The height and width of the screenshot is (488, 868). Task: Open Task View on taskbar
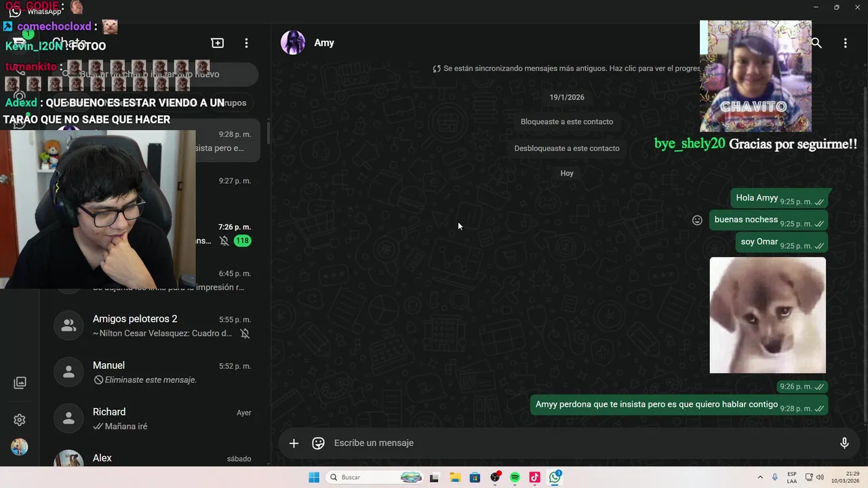(434, 478)
